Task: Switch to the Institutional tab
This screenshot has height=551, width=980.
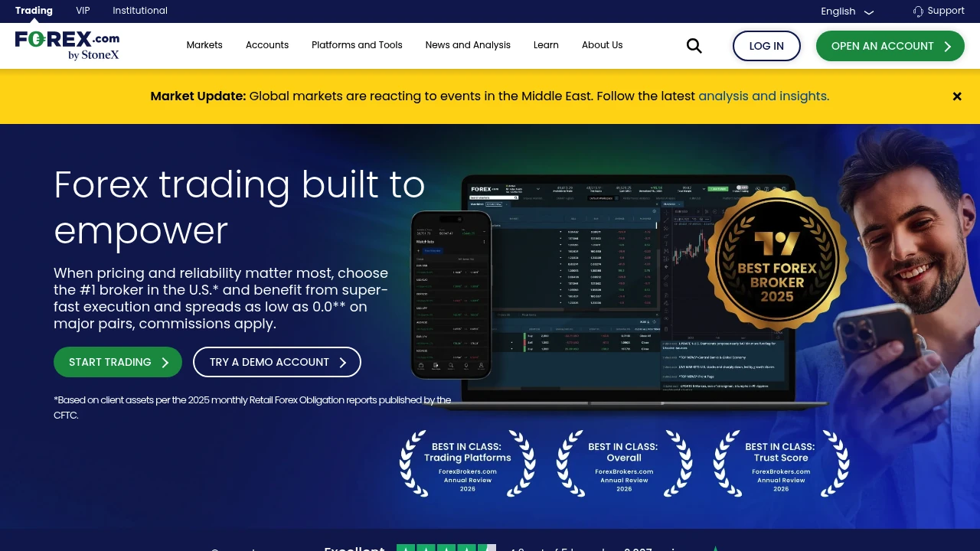Action: [140, 11]
